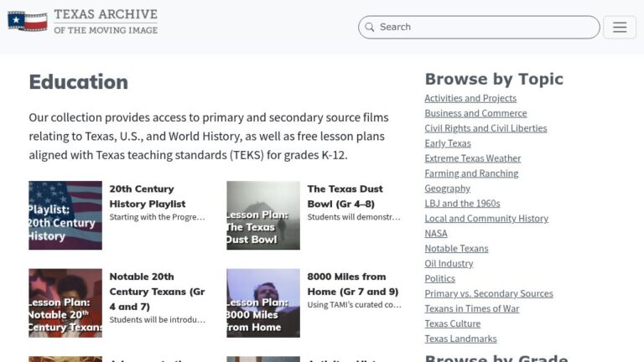The image size is (644, 362).
Task: Browse Geography topic
Action: [447, 189]
